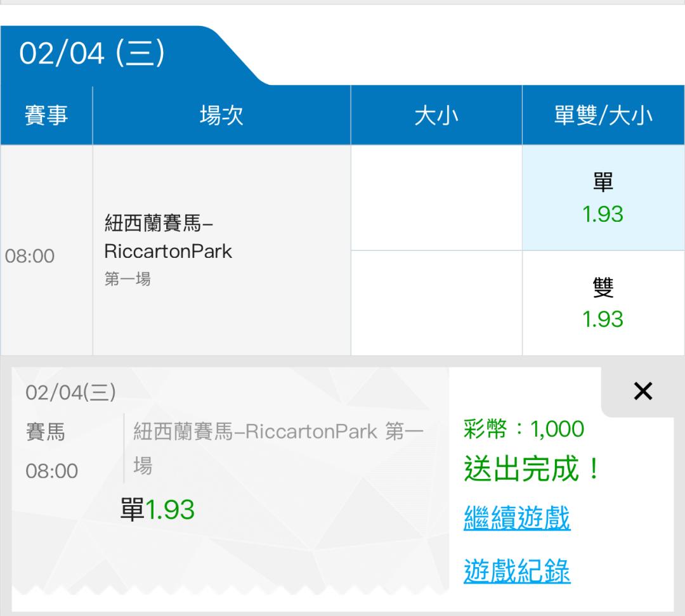This screenshot has width=685, height=616.
Task: Click the 賽馬 label in bet slip
Action: click(46, 432)
